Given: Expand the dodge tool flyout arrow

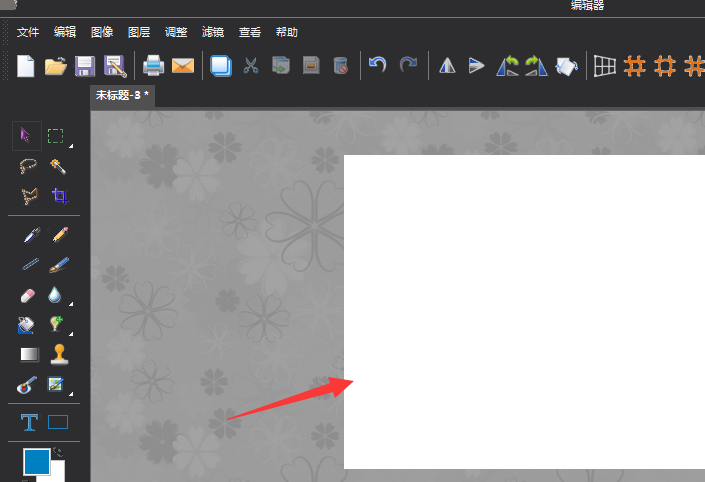Looking at the screenshot, I should (x=71, y=334).
